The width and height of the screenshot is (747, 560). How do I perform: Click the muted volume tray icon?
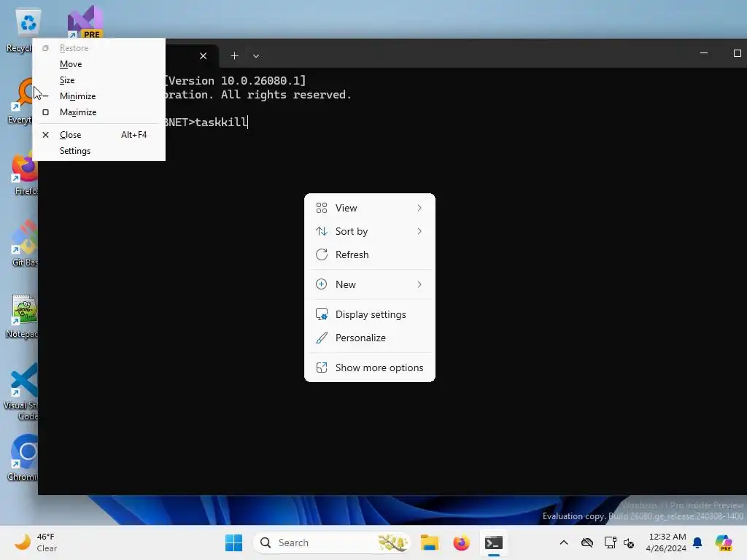coord(629,542)
